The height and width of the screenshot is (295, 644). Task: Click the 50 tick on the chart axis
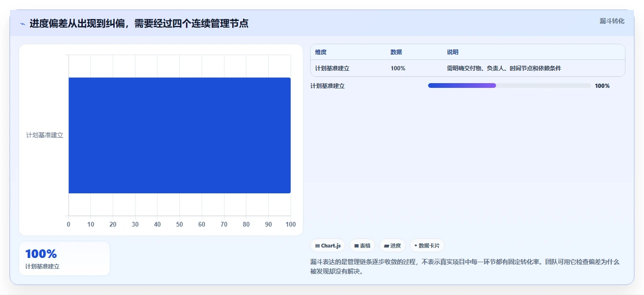tap(179, 224)
